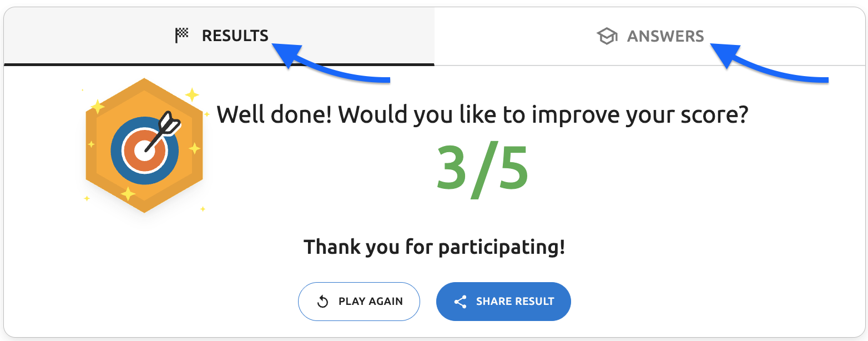This screenshot has width=868, height=341.
Task: Open the Answers tab
Action: tap(665, 37)
